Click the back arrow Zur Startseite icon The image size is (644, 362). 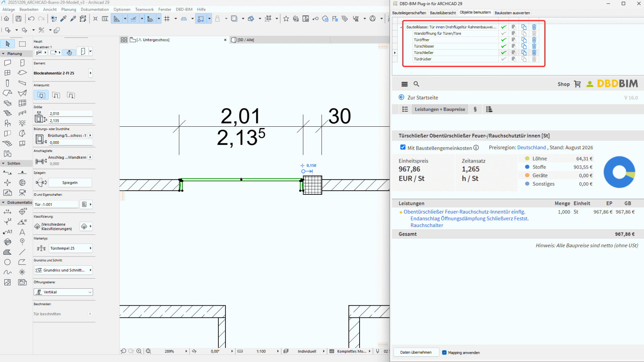401,98
